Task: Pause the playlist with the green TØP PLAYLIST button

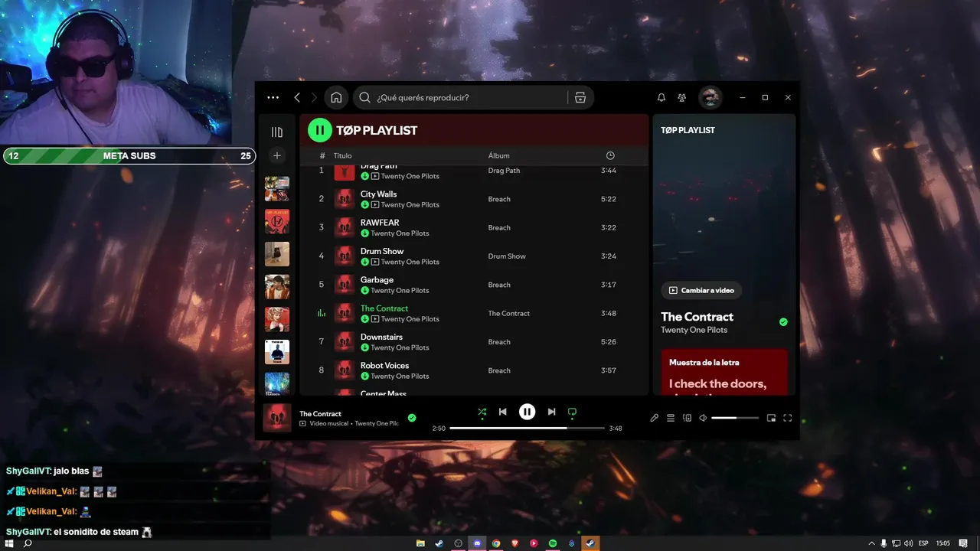Action: (x=320, y=130)
